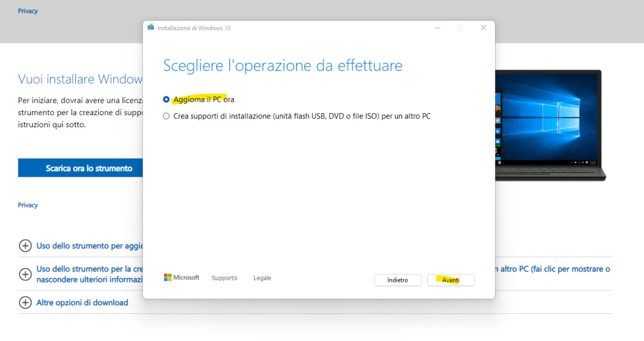Close the Installazione di Windows 10 dialog
Screen dimensions: 644x341
[483, 28]
